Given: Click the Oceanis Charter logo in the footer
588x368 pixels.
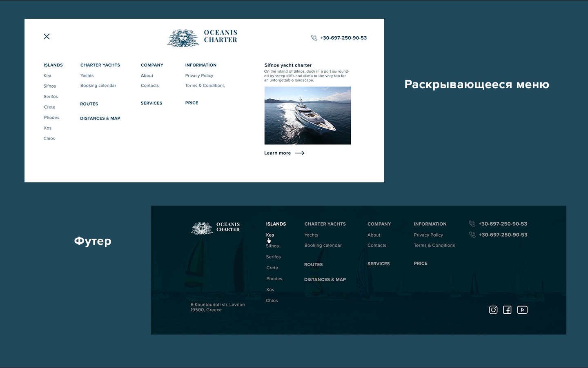Looking at the screenshot, I should (x=215, y=228).
